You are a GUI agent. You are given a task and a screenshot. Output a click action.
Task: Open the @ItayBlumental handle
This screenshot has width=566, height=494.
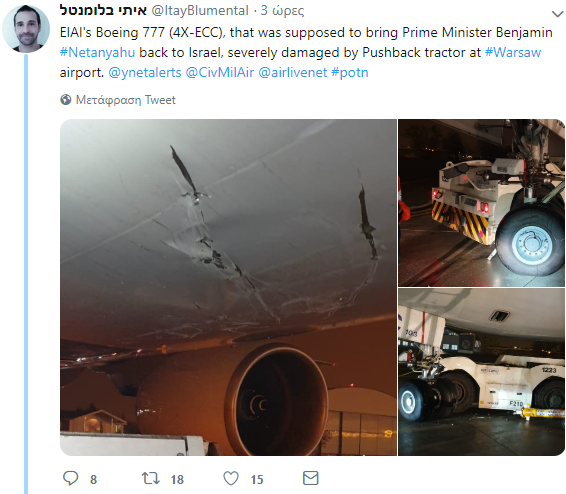(x=200, y=11)
